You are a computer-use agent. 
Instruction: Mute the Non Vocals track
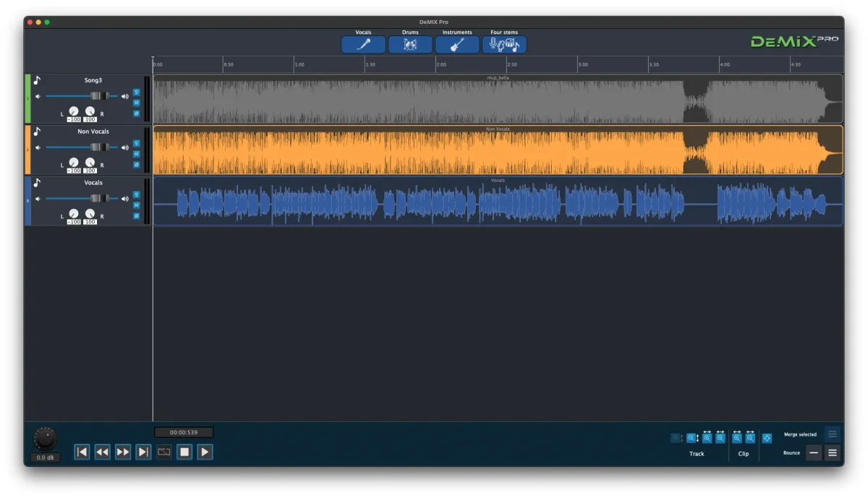click(x=136, y=154)
